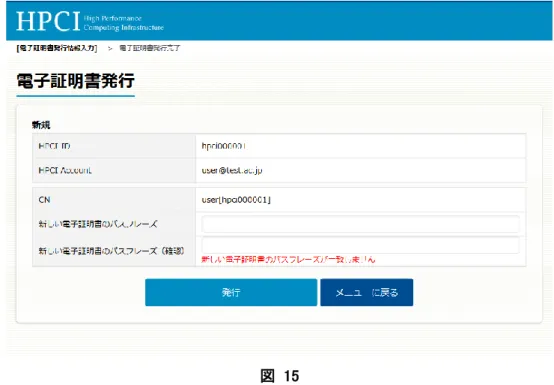Click the 図 15 figure caption

point(280,376)
